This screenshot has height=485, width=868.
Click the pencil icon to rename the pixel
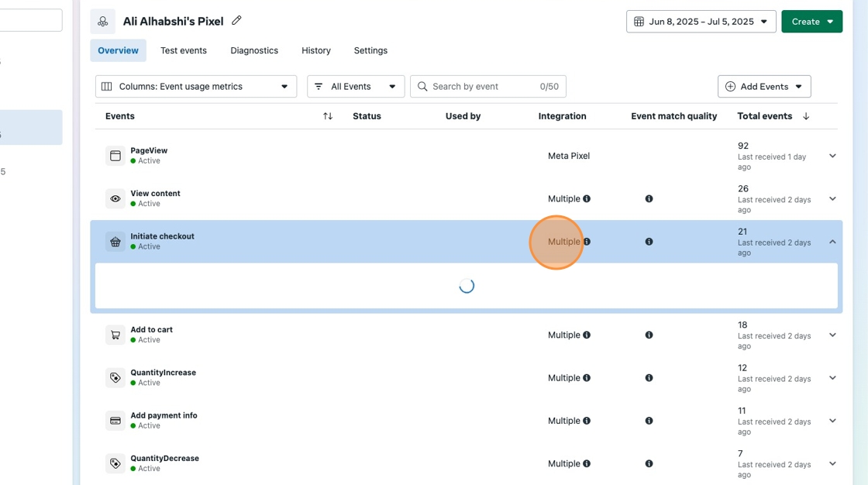click(237, 21)
